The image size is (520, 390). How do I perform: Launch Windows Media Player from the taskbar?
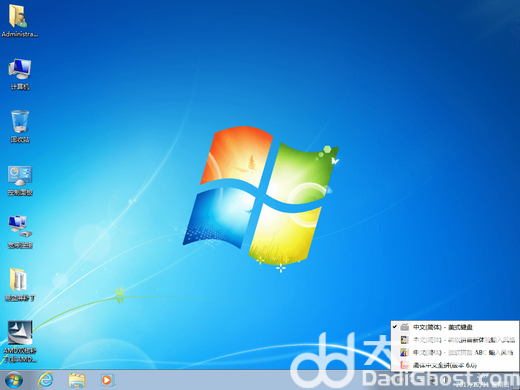click(107, 380)
